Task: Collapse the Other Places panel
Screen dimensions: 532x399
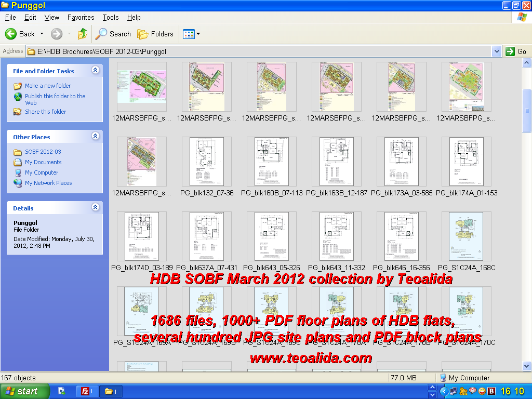Action: [x=96, y=136]
